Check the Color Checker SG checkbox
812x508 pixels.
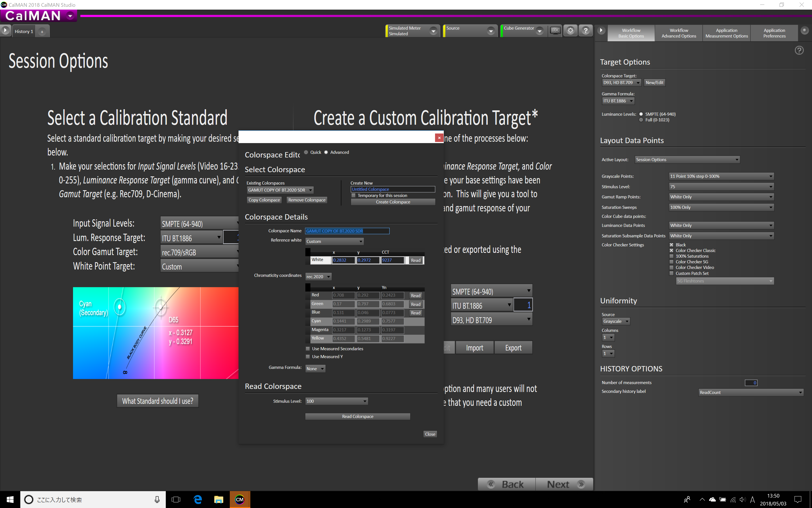pos(671,262)
